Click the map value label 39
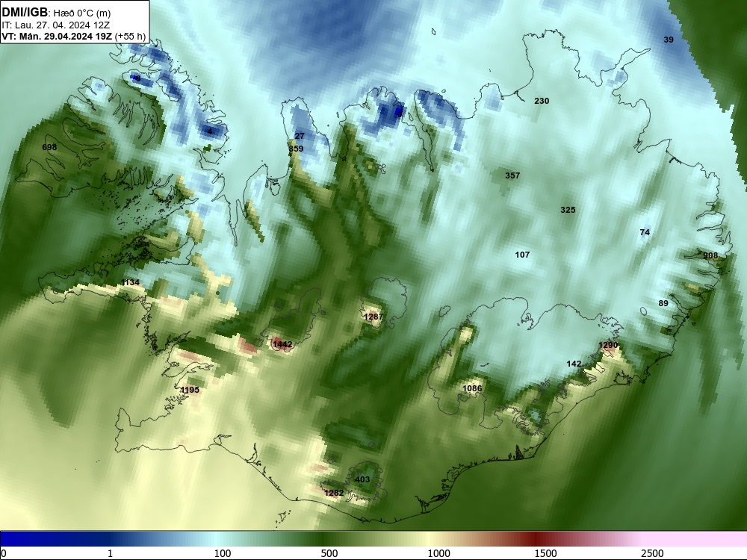 tap(669, 40)
